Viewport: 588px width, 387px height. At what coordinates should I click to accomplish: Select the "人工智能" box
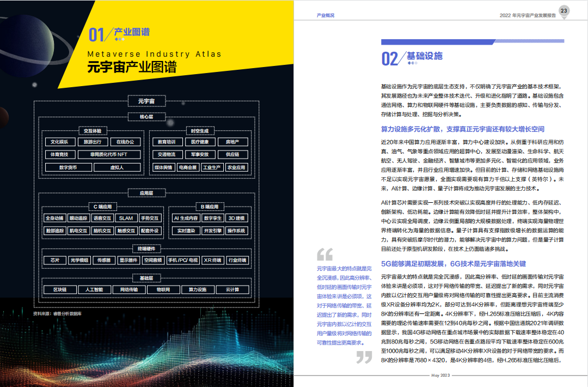pos(95,289)
